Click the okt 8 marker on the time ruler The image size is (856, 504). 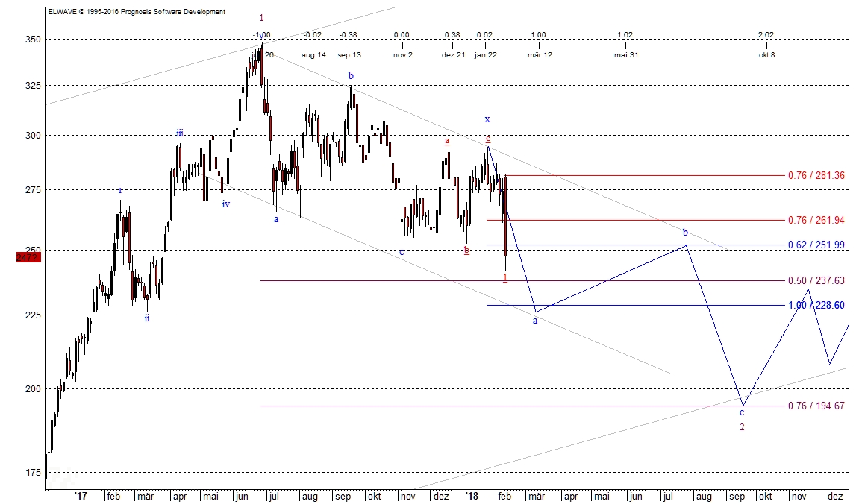point(767,54)
